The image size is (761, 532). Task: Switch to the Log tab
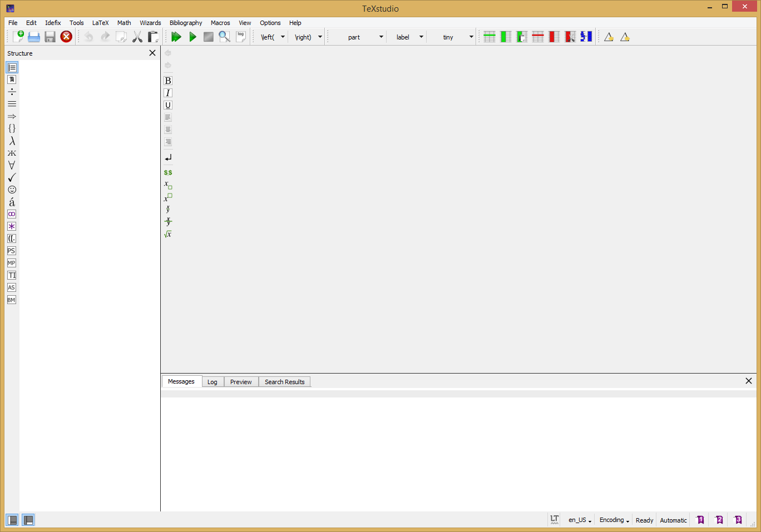point(212,382)
